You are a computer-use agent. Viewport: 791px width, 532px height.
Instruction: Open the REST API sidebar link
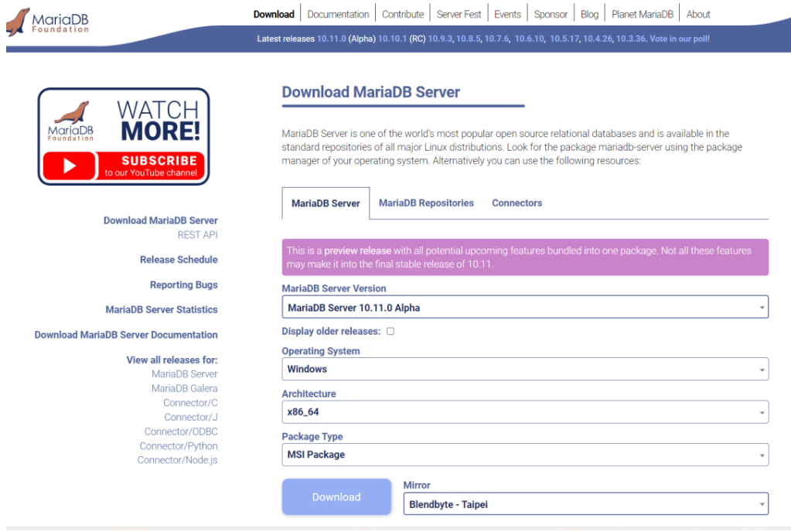197,235
